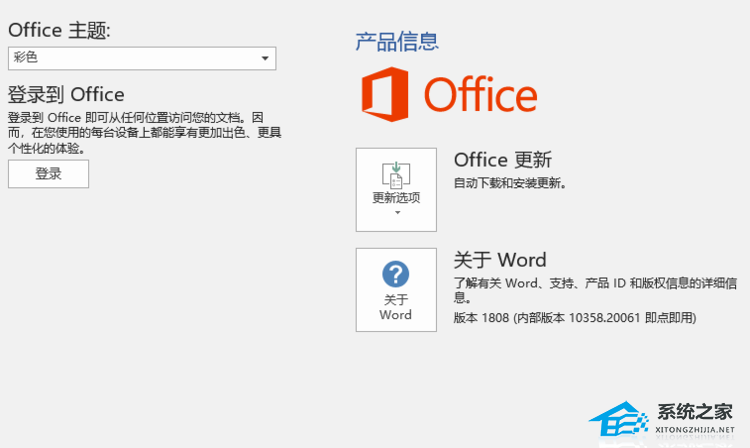Click the paragraph describing signing into Office
The image size is (750, 448).
[144, 133]
